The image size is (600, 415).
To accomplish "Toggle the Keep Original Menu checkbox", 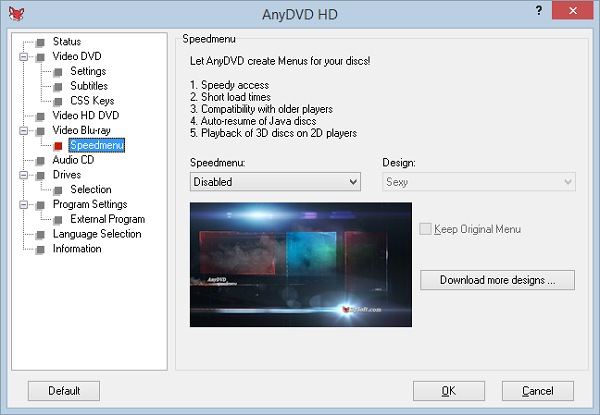I will pos(425,229).
